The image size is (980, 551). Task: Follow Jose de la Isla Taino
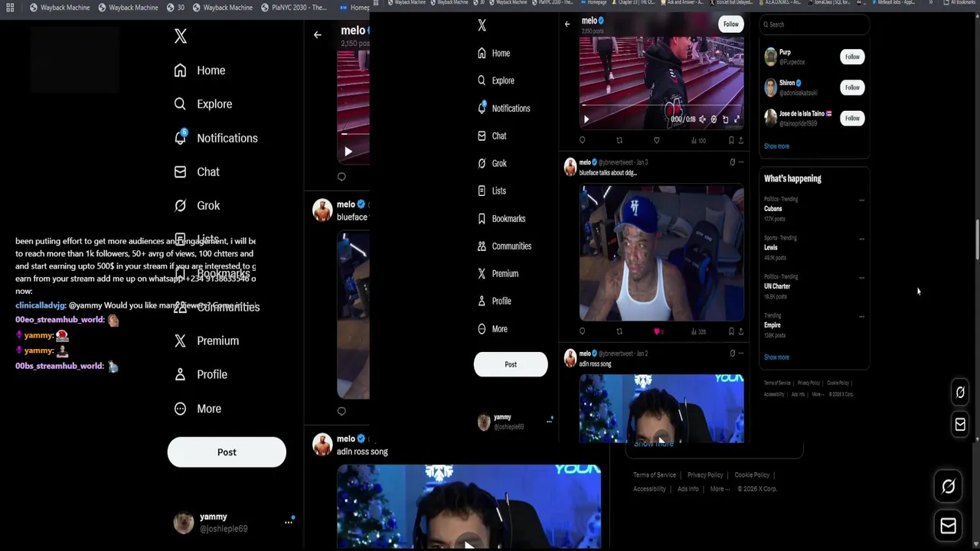pos(852,118)
